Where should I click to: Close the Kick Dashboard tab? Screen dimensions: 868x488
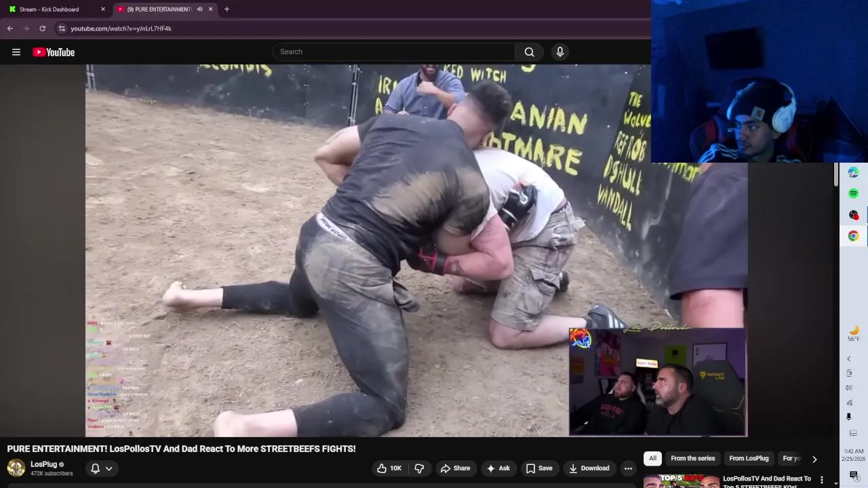click(103, 9)
